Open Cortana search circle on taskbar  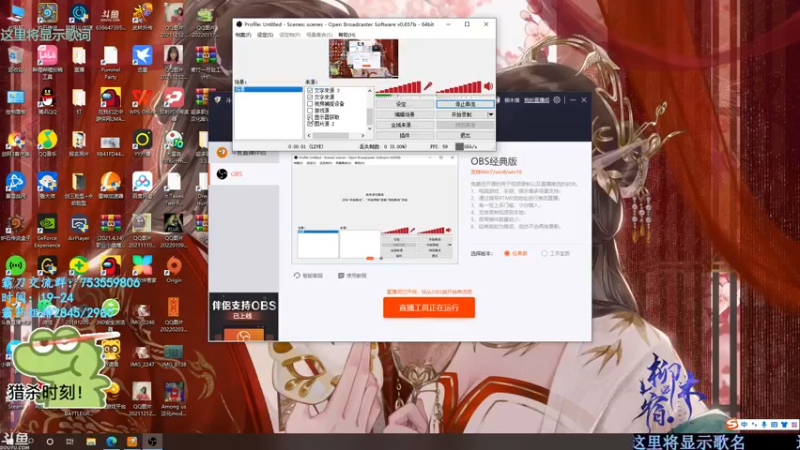pyautogui.click(x=49, y=441)
